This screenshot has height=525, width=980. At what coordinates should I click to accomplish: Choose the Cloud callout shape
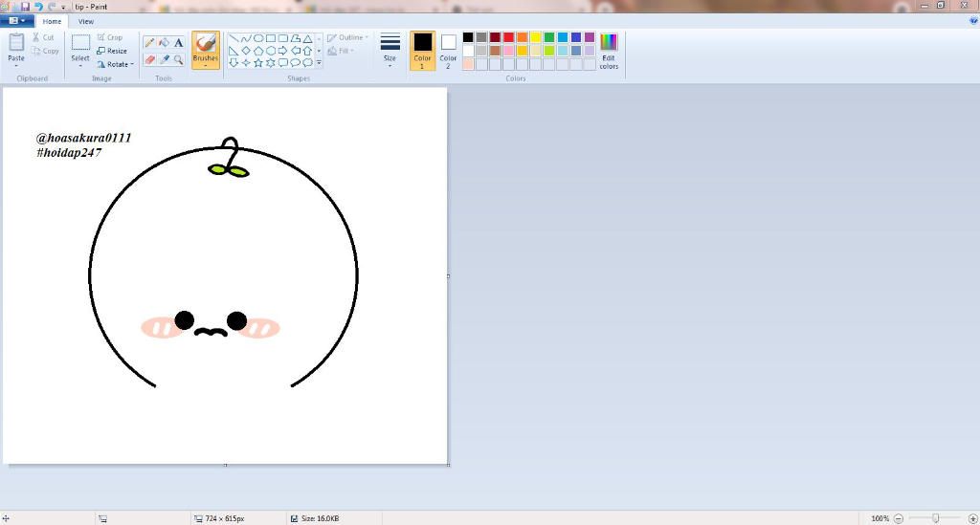[x=307, y=62]
